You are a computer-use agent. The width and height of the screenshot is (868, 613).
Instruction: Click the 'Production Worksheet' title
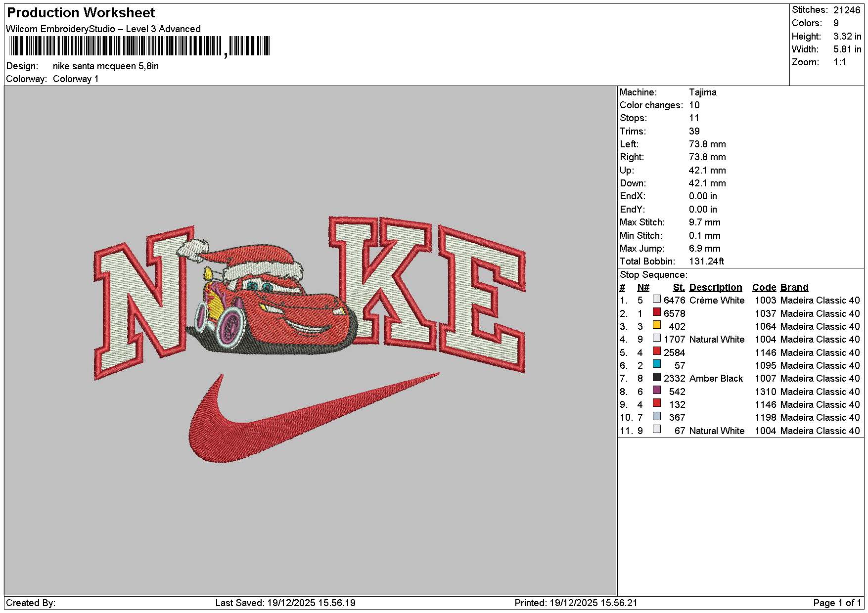tap(81, 13)
